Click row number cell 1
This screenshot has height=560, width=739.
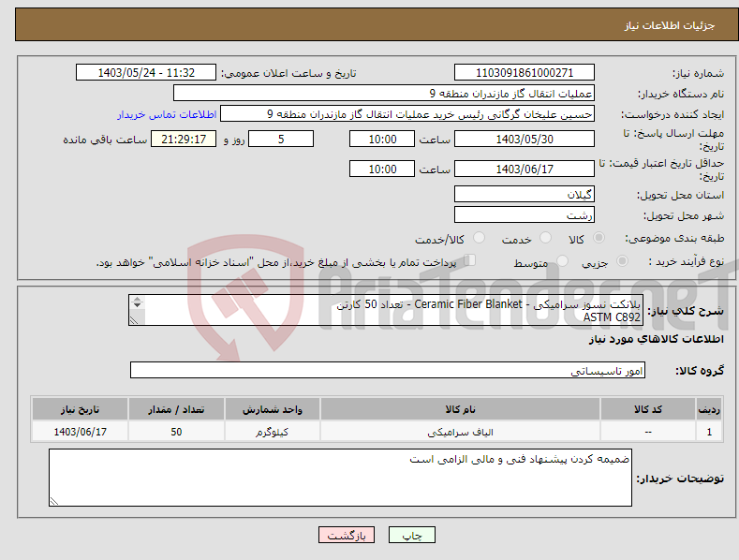point(709,432)
